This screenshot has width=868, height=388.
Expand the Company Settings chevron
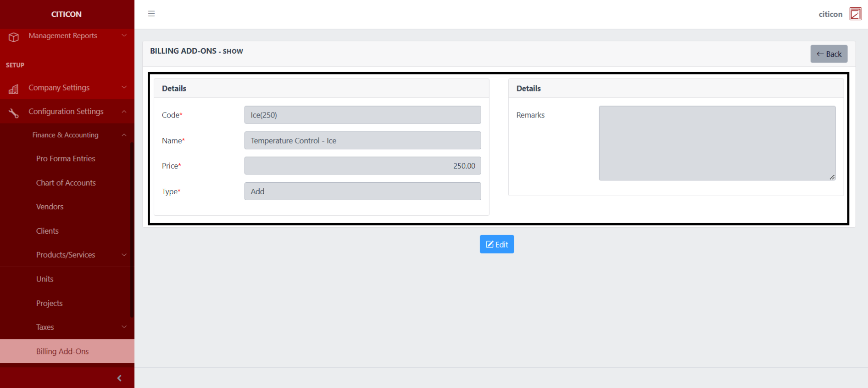click(x=124, y=88)
